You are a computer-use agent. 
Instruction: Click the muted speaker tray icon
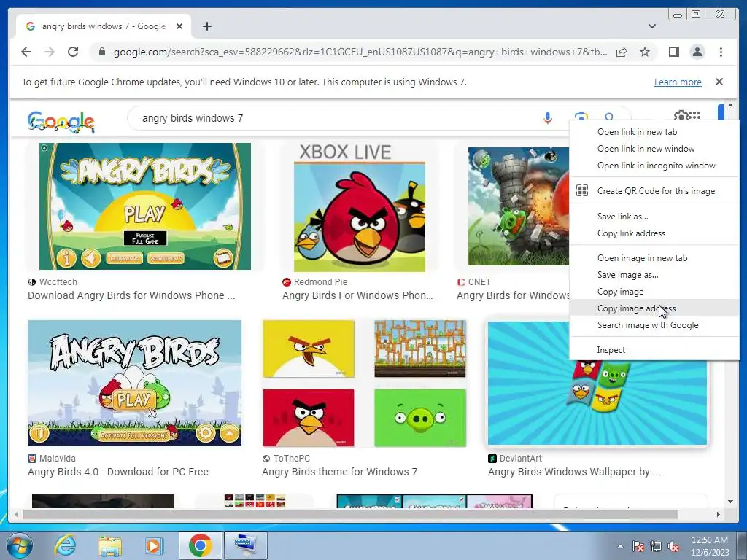tap(673, 546)
